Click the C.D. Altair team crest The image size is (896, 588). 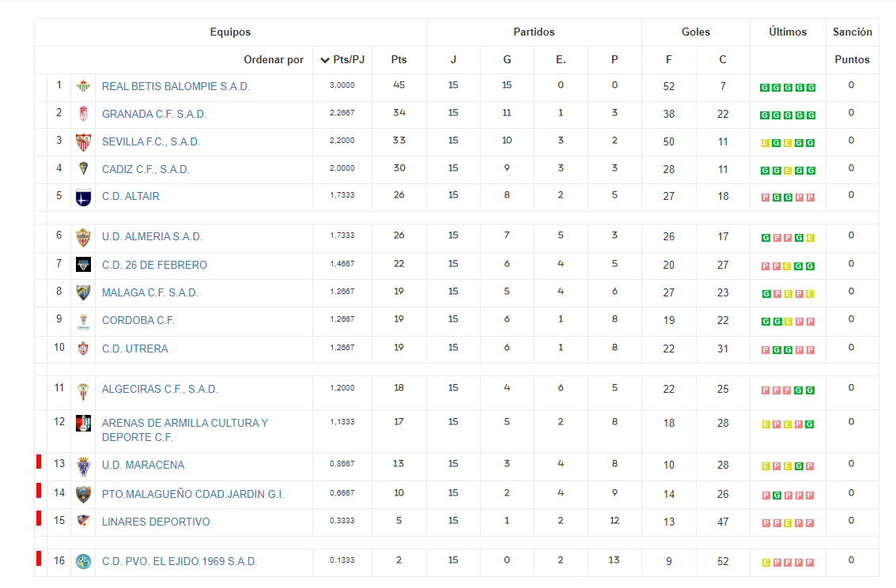pyautogui.click(x=83, y=198)
